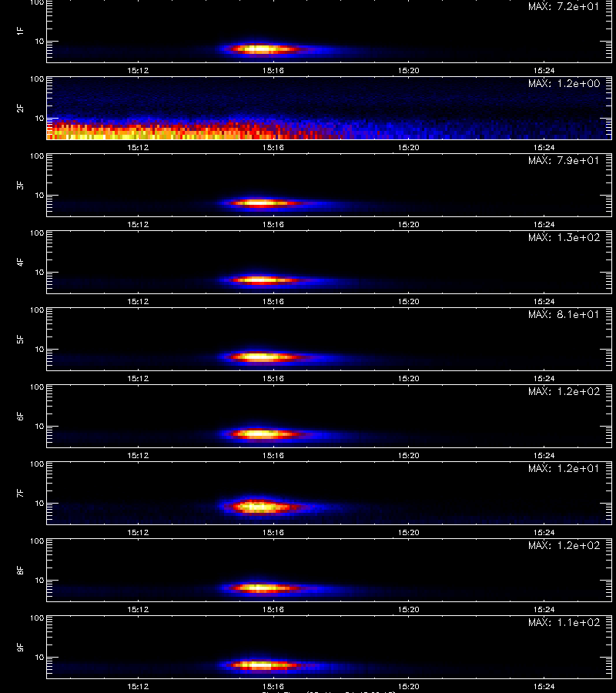The image size is (616, 693).
Task: Click the 3F panel axis label
Action: 20,185
